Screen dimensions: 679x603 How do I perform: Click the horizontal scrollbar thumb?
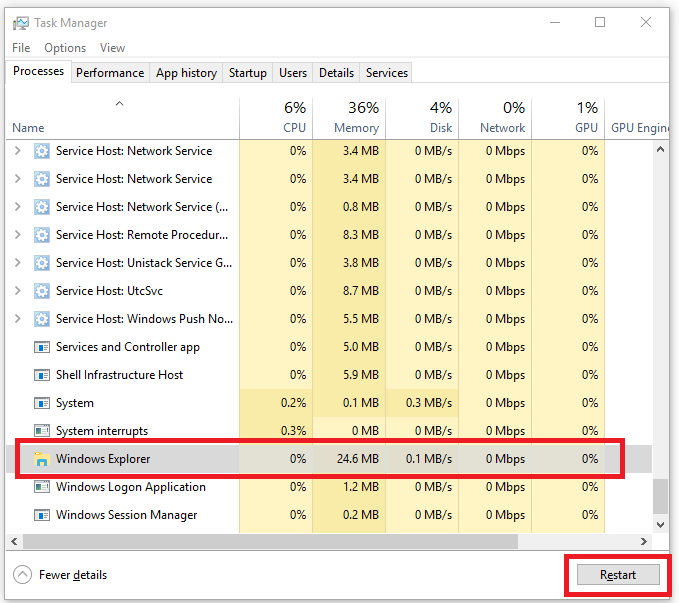click(x=271, y=541)
